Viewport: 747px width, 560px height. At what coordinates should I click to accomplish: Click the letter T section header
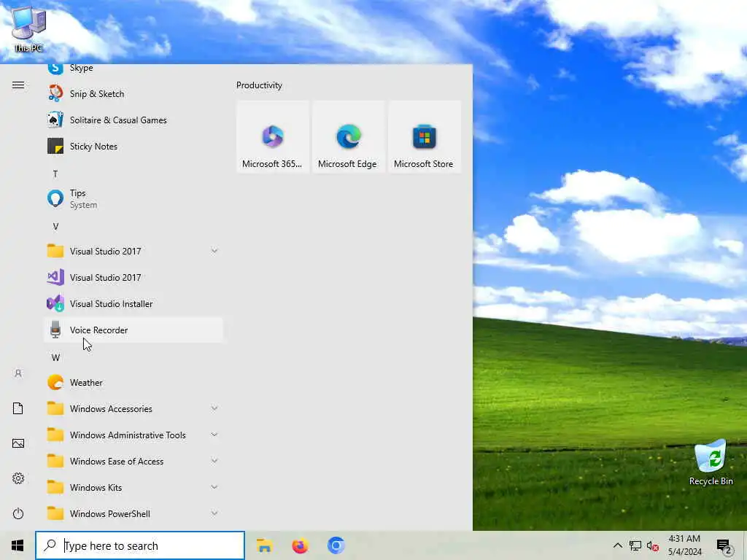55,174
